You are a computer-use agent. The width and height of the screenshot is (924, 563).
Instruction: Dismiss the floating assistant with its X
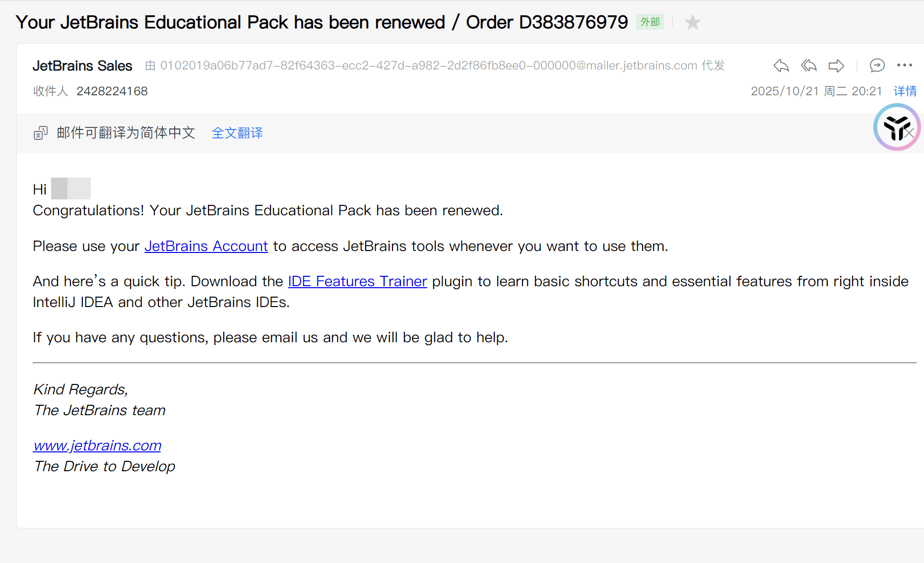coord(910,133)
